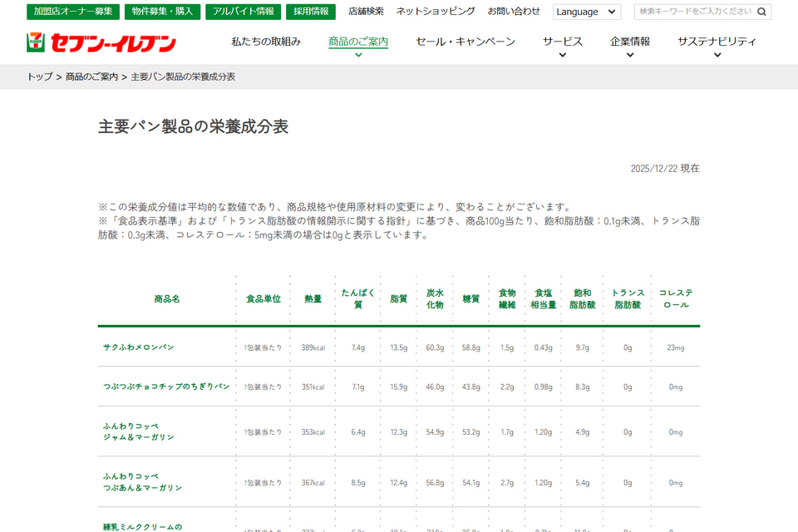
Task: Select 企業情報 menu item
Action: click(630, 42)
